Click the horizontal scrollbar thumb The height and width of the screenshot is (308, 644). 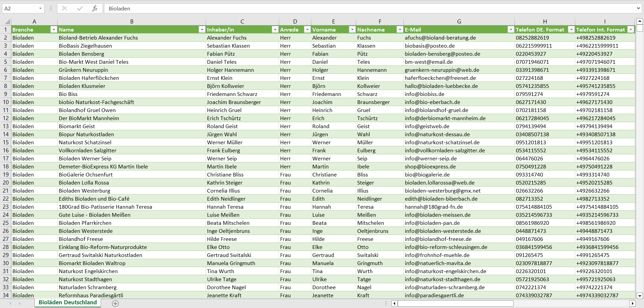tap(455, 303)
